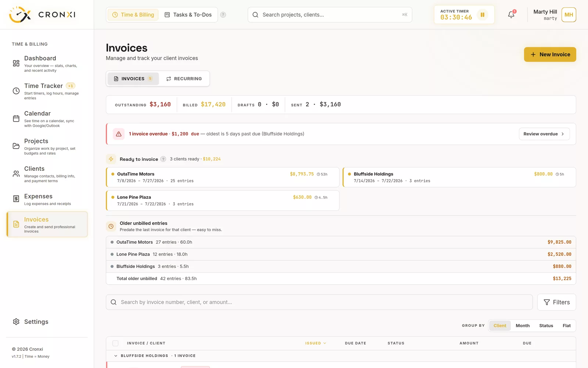Switch to Time & Billing mode
This screenshot has width=588, height=368.
pos(133,15)
